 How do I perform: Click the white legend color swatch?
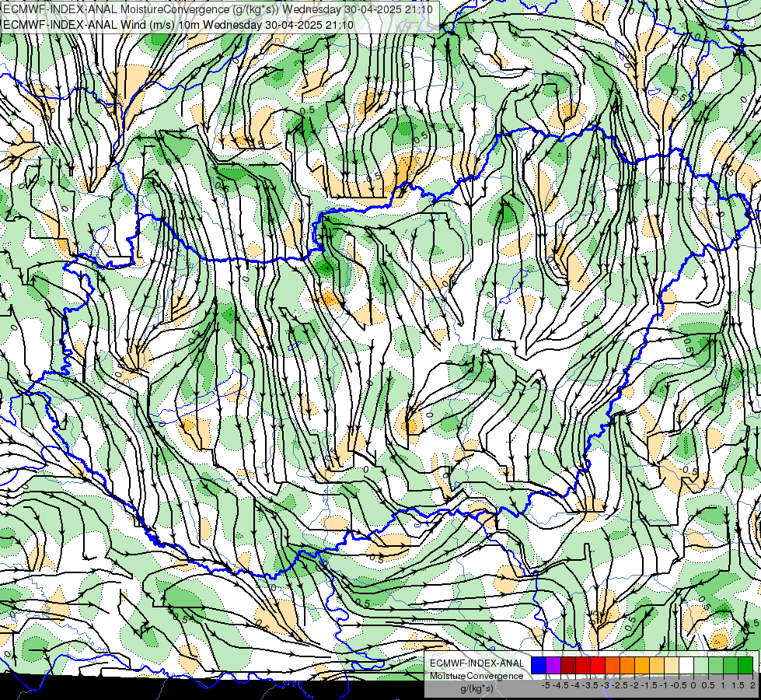[x=686, y=665]
